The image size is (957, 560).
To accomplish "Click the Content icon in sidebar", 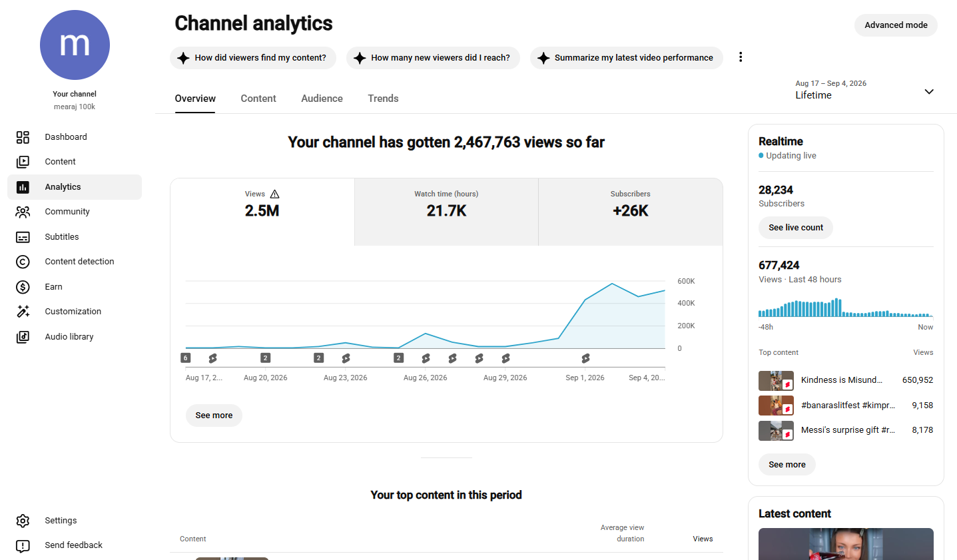I will 23,162.
